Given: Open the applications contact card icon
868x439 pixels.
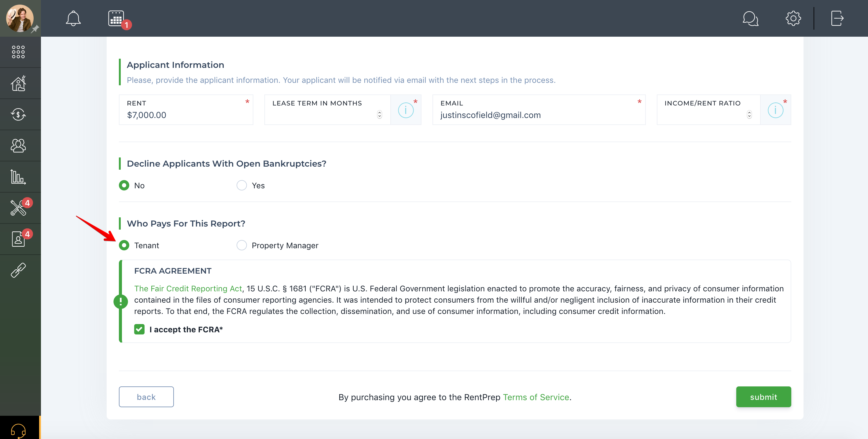Looking at the screenshot, I should (x=18, y=239).
